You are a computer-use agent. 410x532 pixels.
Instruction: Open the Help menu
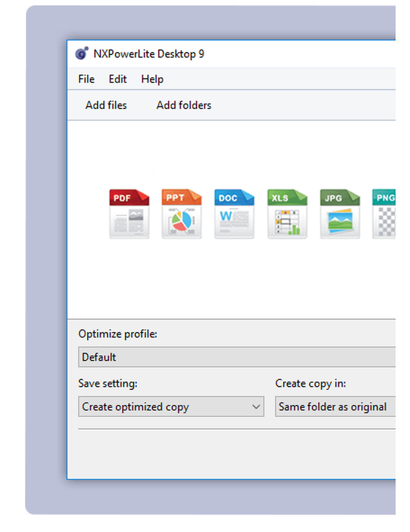click(x=152, y=79)
